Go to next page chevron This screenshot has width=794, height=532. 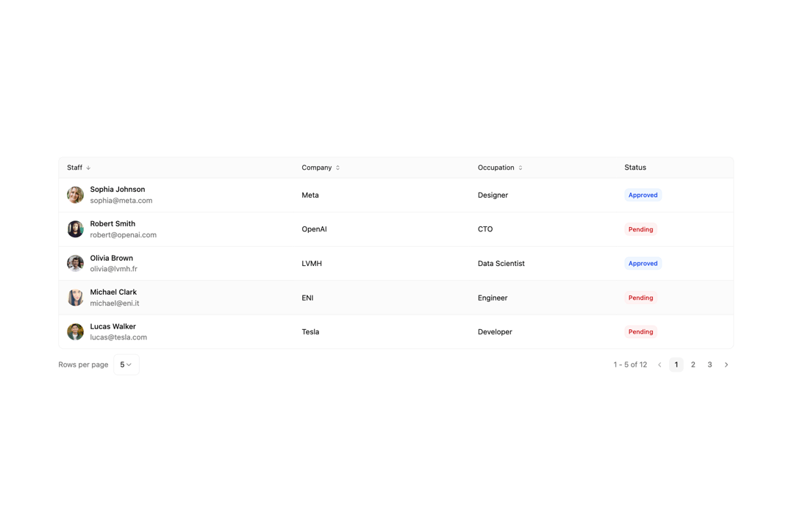(726, 364)
